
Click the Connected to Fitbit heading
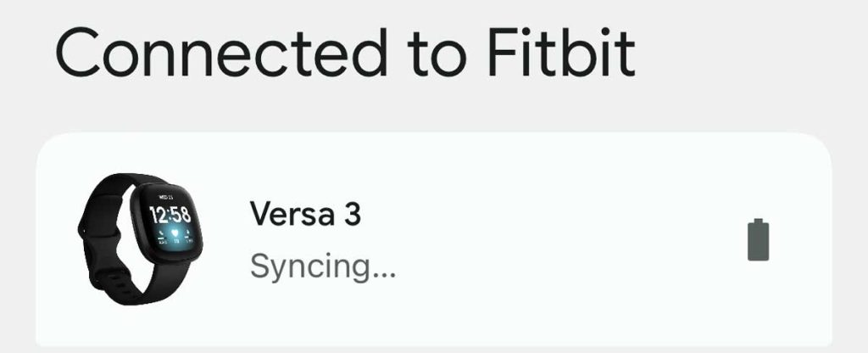(x=346, y=54)
